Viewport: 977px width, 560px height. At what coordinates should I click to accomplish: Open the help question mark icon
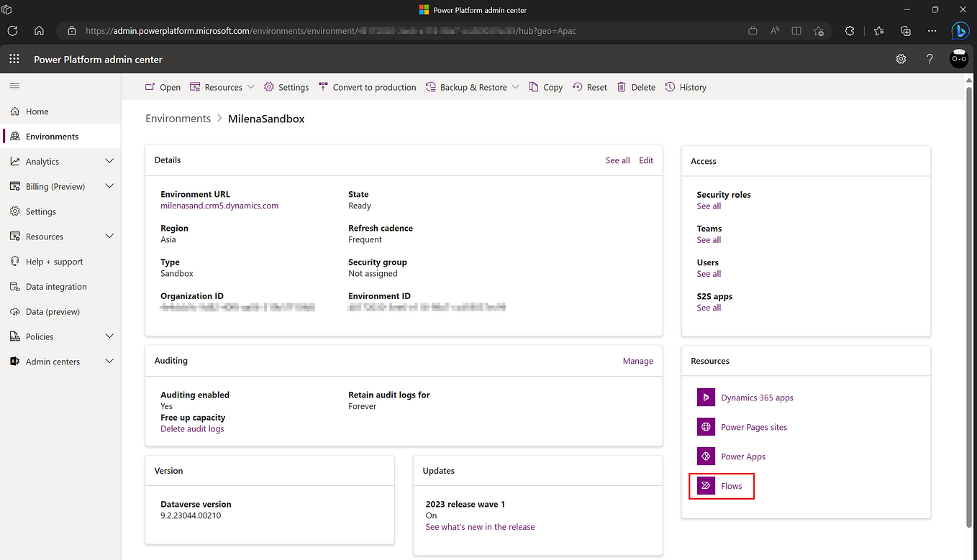(930, 60)
